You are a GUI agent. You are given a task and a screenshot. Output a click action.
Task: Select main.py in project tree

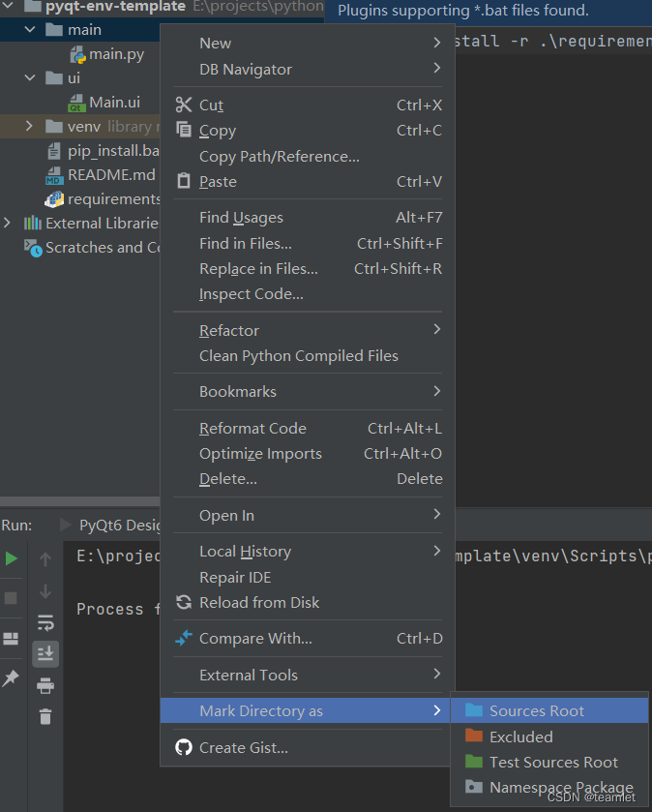click(116, 54)
